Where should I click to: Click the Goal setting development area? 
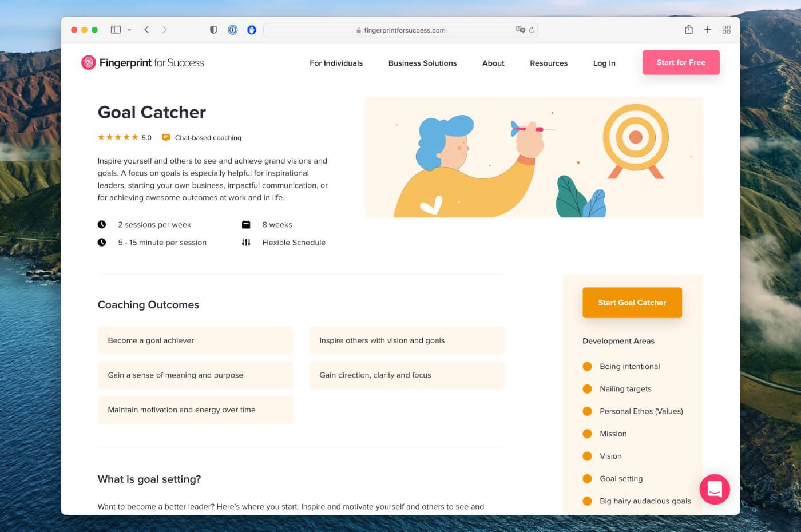pyautogui.click(x=613, y=478)
